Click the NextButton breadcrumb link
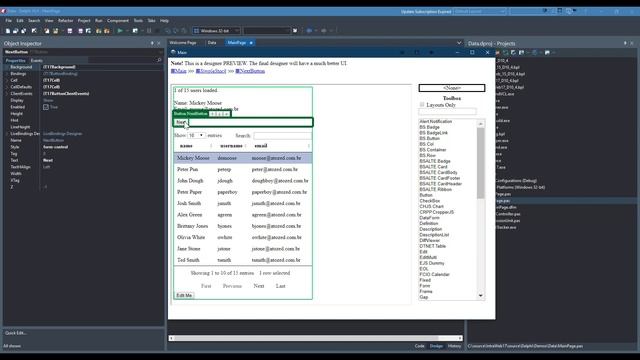This screenshot has height=360, width=640. pyautogui.click(x=251, y=71)
